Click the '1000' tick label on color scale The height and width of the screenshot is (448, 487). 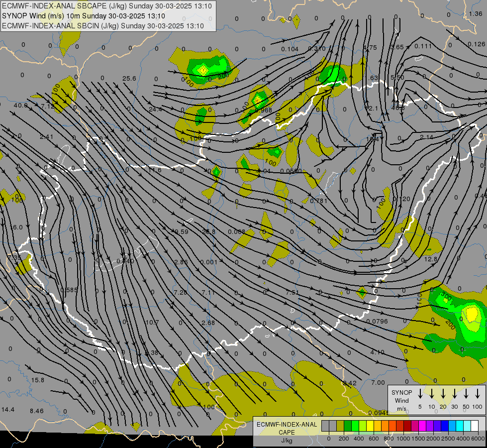403,439
